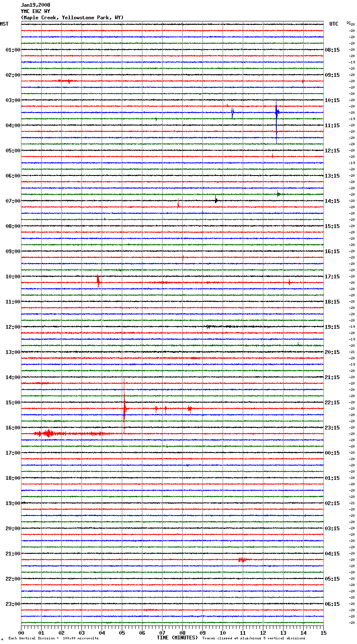
Task: Select the 15:00 MST time label
Action: click(x=13, y=403)
